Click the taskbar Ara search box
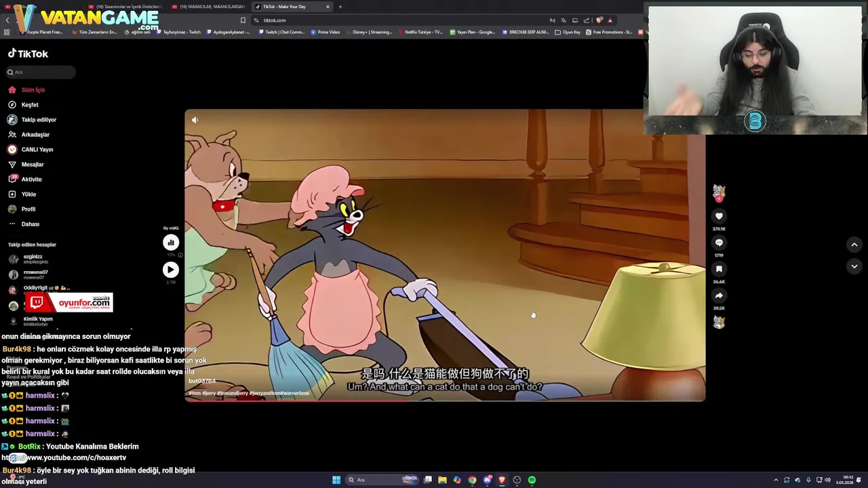Viewport: 868px width, 488px height. (x=383, y=480)
